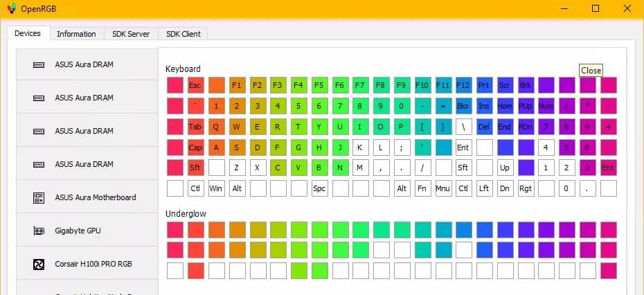Image resolution: width=644 pixels, height=295 pixels.
Task: Open the SDK Client tab
Action: pyautogui.click(x=184, y=34)
